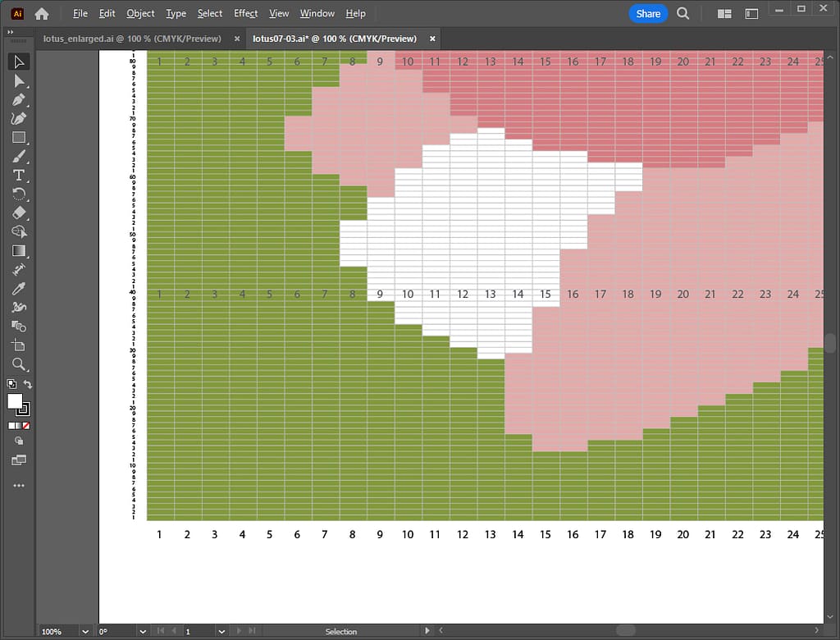
Task: Open the Effect menu
Action: pyautogui.click(x=245, y=13)
